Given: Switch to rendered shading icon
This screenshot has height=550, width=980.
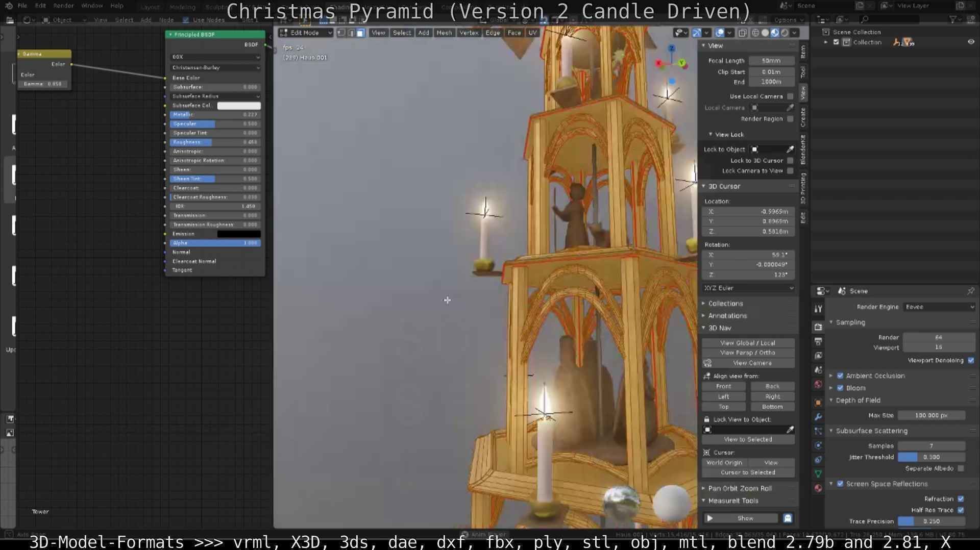Looking at the screenshot, I should [x=785, y=33].
